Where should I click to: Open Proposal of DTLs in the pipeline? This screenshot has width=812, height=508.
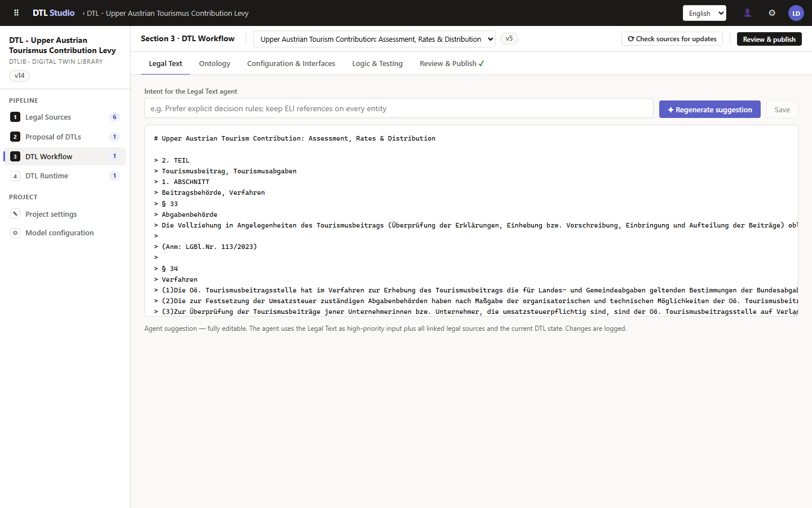65,137
